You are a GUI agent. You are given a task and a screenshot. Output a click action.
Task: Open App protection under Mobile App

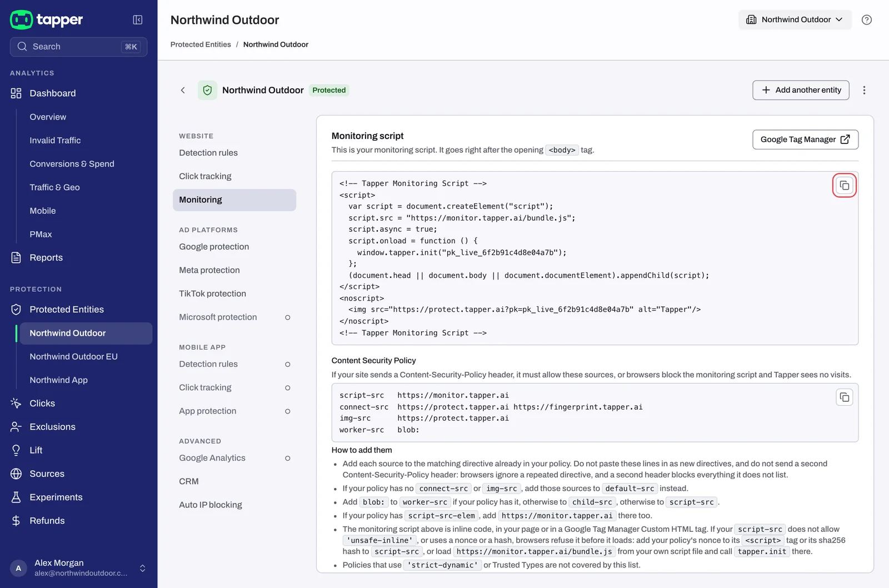(x=234, y=411)
